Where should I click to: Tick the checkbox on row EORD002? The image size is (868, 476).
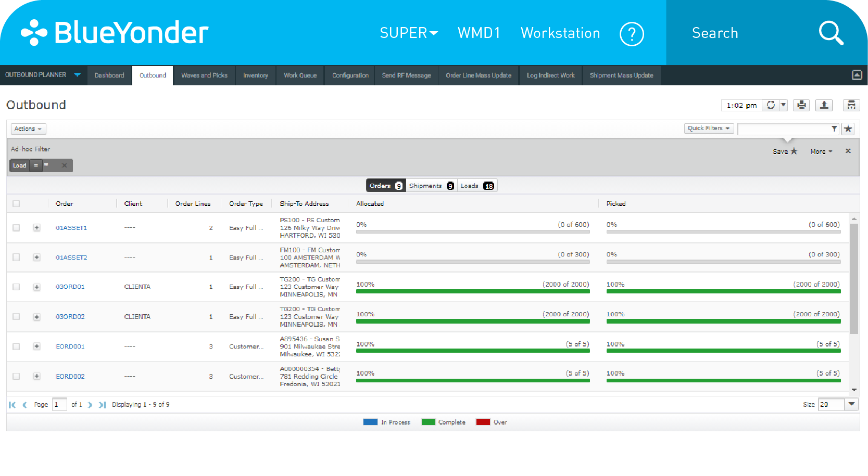click(x=16, y=376)
